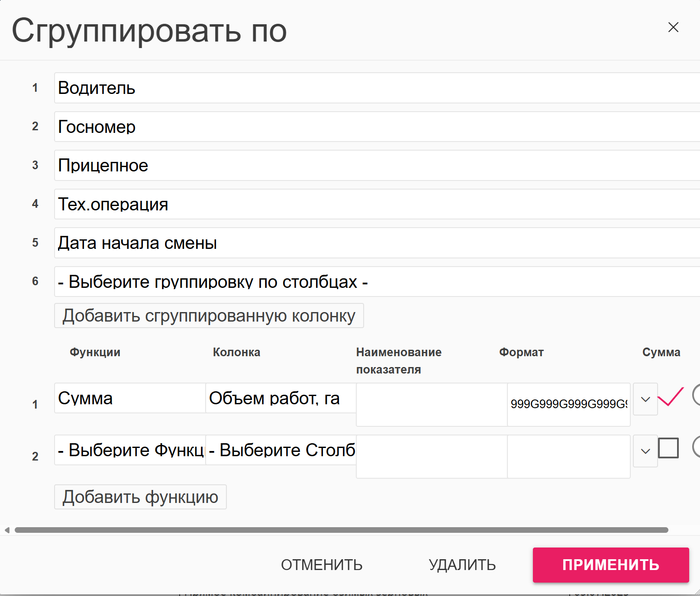This screenshot has height=596, width=700.
Task: Open the Госномер grouping dropdown
Action: [377, 127]
